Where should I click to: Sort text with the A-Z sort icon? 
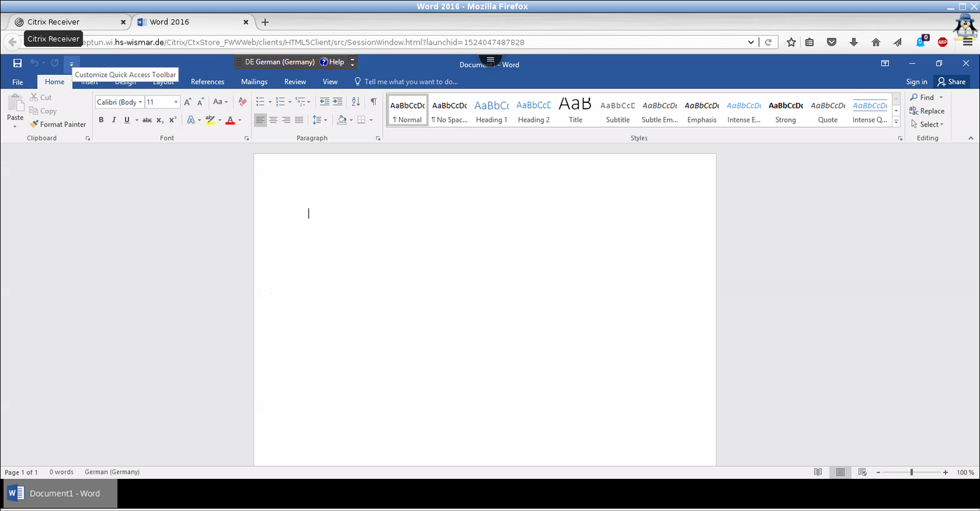356,102
